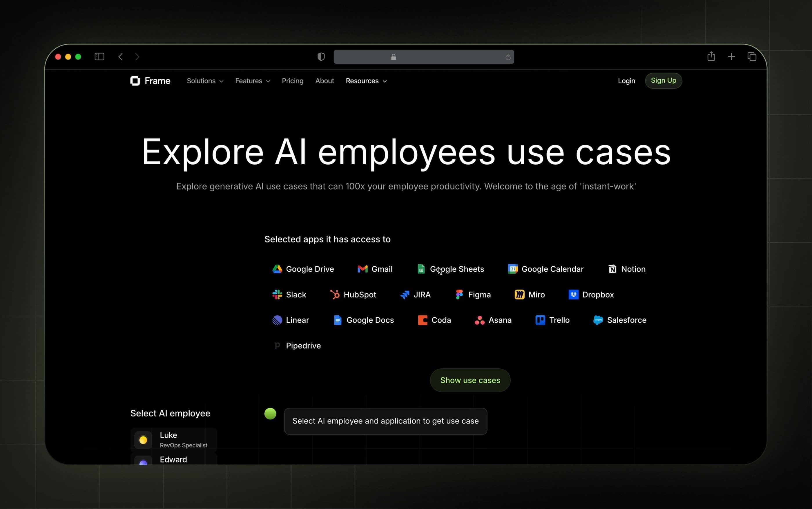
Task: Select the Trello app icon
Action: click(540, 320)
